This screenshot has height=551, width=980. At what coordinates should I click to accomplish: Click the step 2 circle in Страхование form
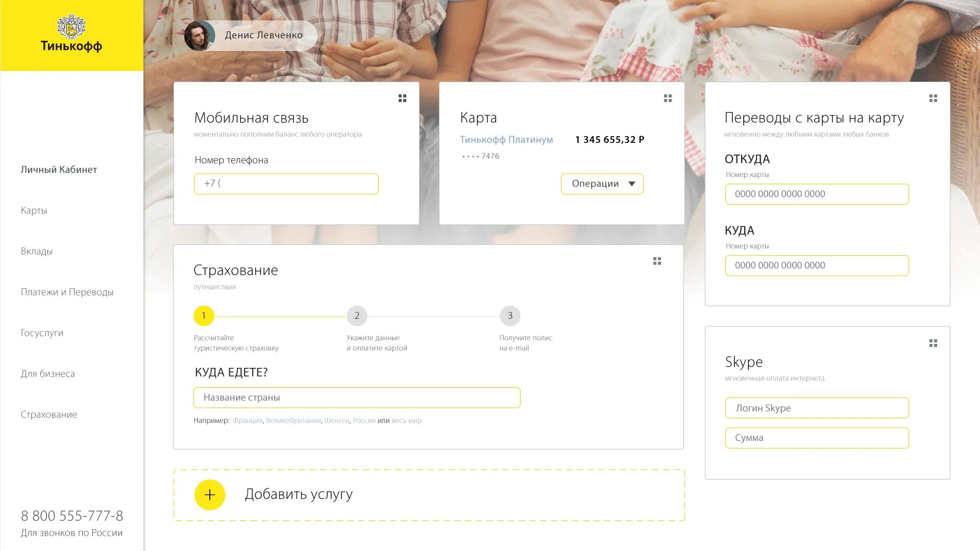pyautogui.click(x=357, y=315)
